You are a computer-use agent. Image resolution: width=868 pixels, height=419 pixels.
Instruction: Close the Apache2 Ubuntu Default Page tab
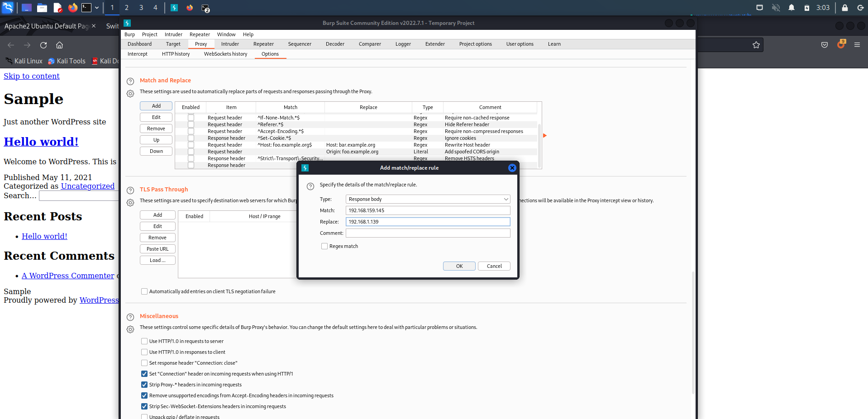[94, 26]
